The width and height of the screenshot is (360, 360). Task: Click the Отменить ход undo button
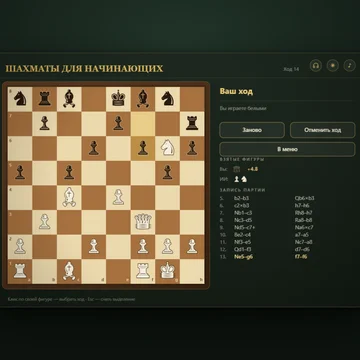322,130
